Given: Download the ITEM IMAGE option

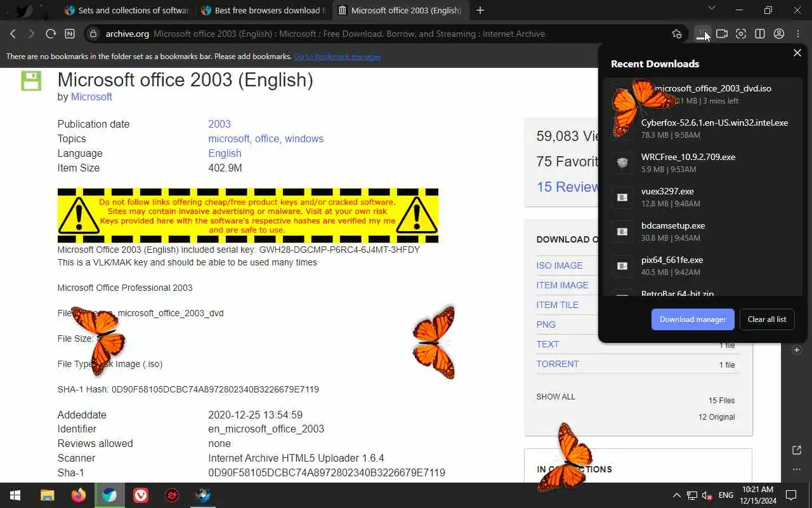Looking at the screenshot, I should 563,285.
